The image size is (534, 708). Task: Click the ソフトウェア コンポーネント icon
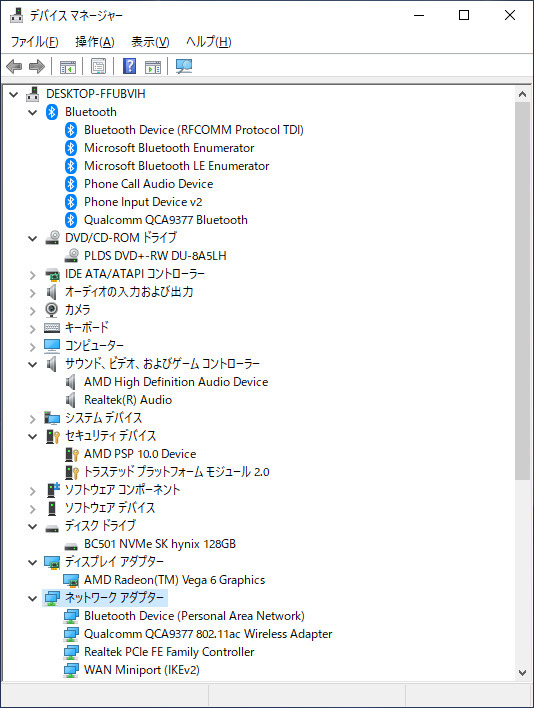tap(53, 489)
